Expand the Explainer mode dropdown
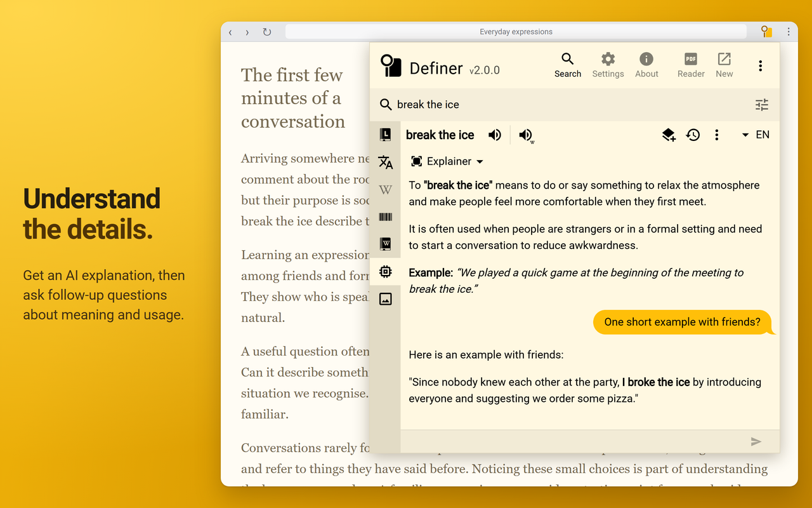 click(x=447, y=161)
